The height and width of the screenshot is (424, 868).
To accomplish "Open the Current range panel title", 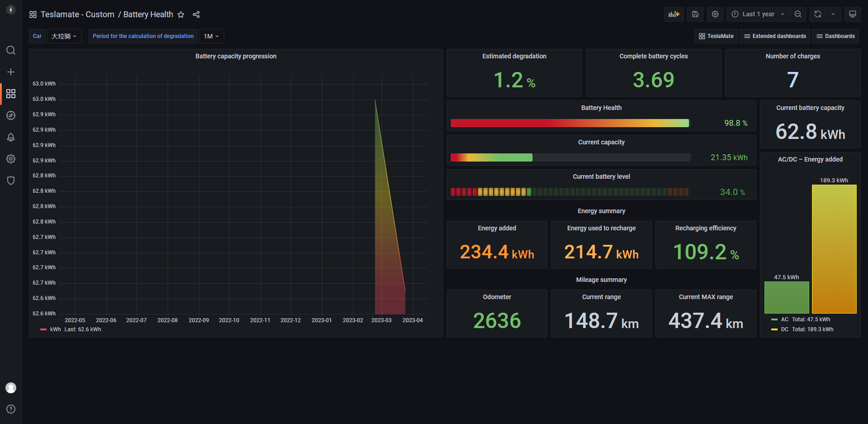I will pyautogui.click(x=601, y=297).
